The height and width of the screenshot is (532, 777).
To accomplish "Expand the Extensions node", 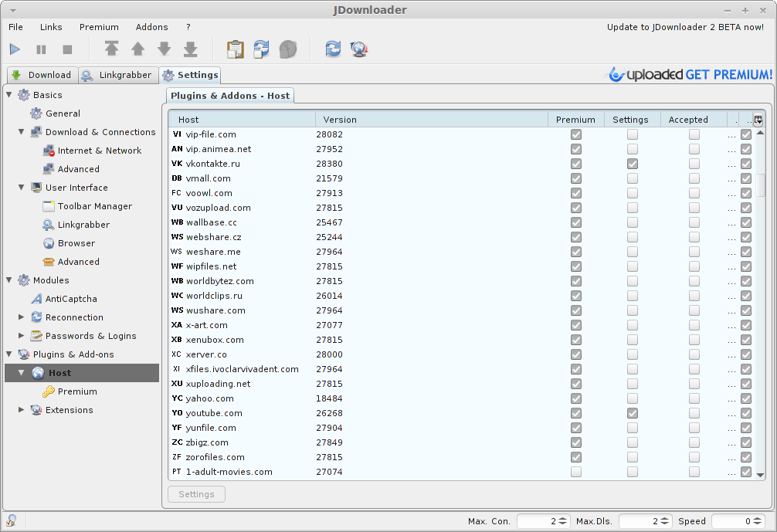I will pyautogui.click(x=22, y=410).
